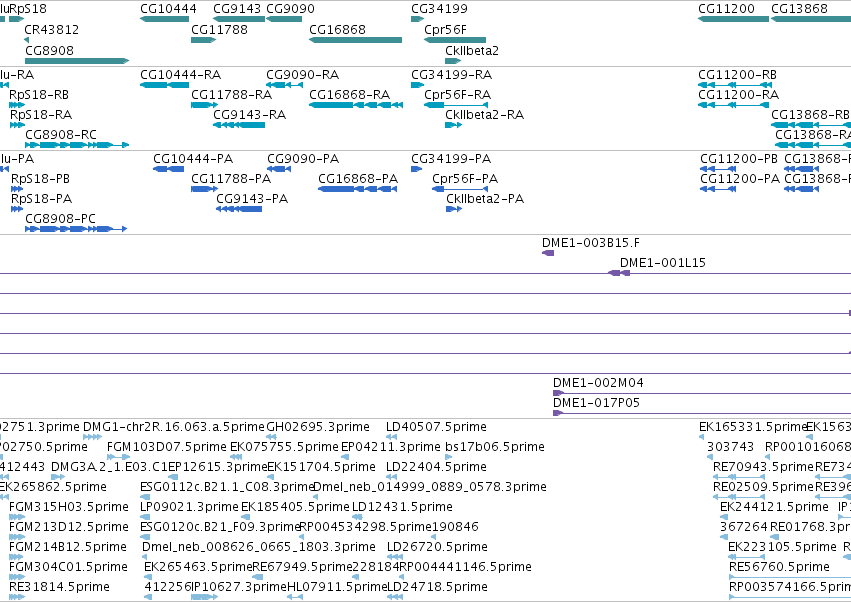
Task: Click transcript CkIIbeta2-RA
Action: pyautogui.click(x=454, y=125)
